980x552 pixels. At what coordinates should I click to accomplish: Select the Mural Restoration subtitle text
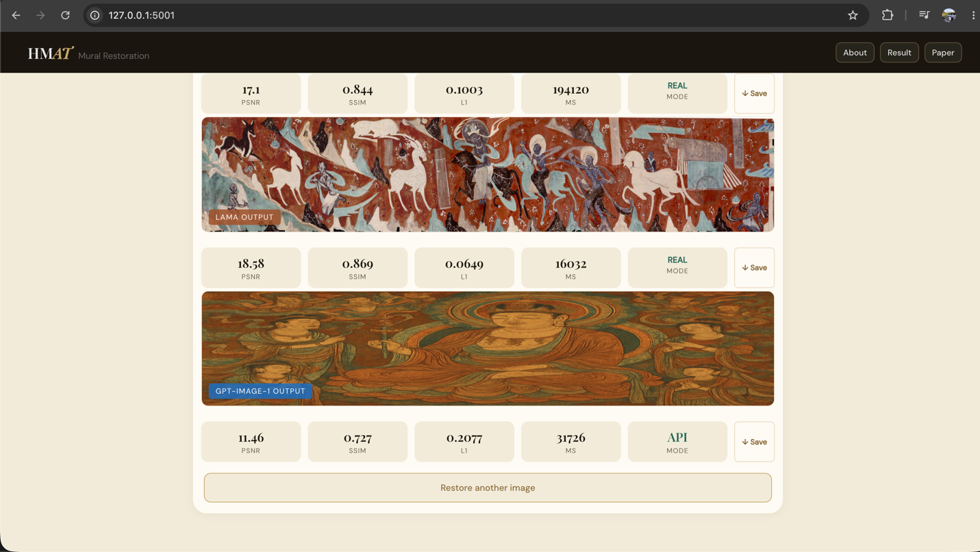click(114, 56)
